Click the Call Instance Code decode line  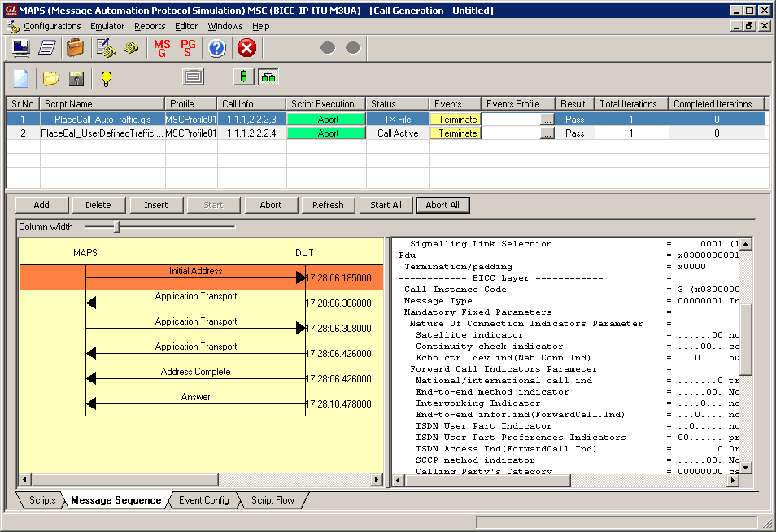coord(571,290)
